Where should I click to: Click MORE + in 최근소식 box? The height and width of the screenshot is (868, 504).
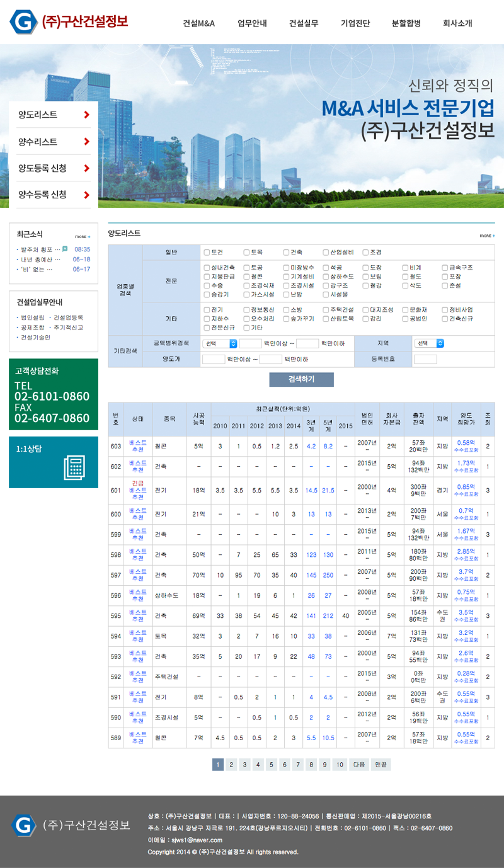83,237
